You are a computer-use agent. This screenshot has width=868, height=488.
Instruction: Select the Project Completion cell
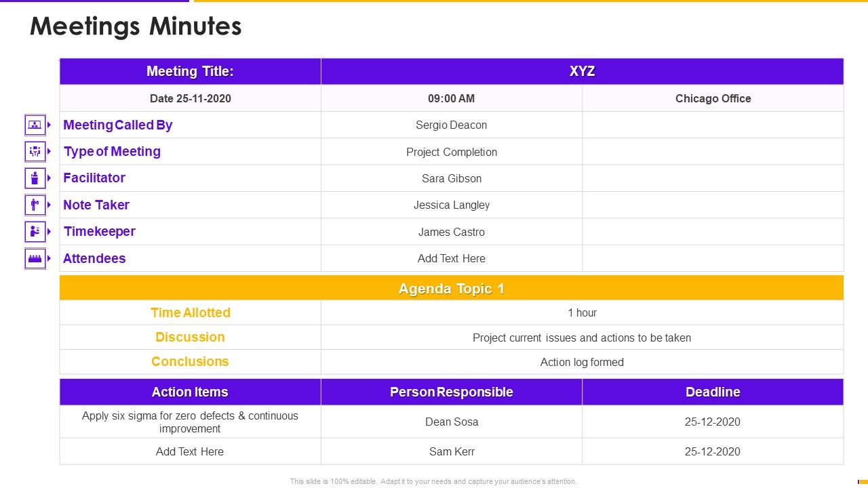(x=452, y=152)
